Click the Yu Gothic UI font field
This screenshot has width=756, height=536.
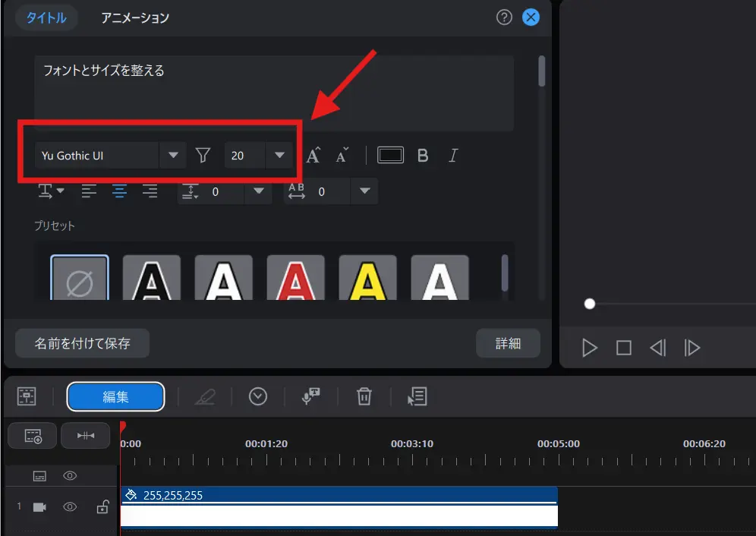pyautogui.click(x=97, y=156)
